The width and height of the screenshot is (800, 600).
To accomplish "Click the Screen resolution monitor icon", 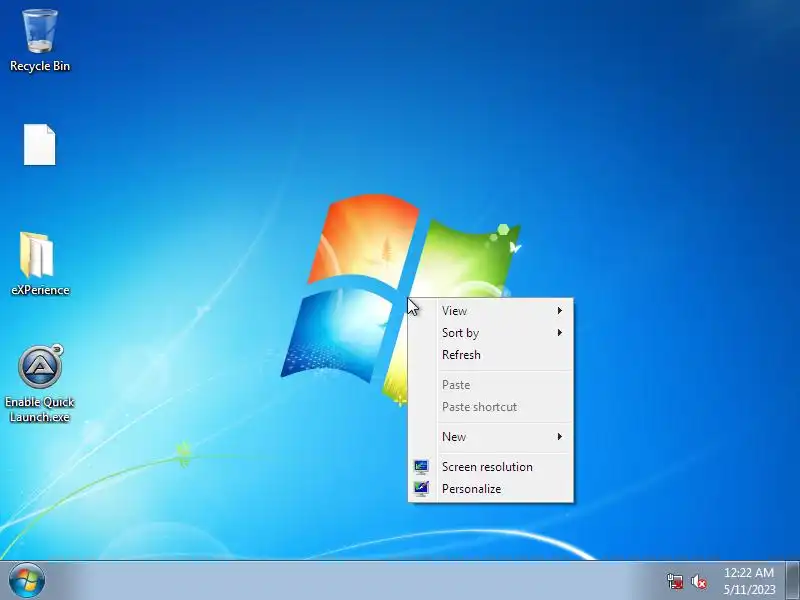I will point(421,467).
